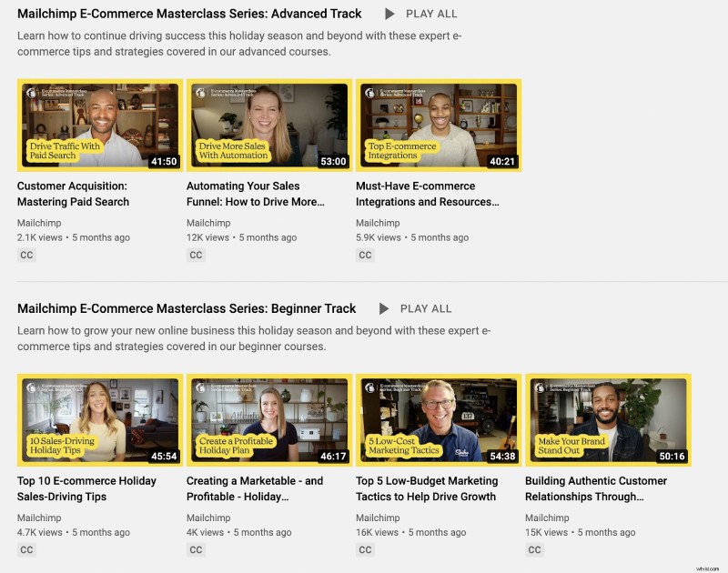The height and width of the screenshot is (573, 728).
Task: Click the CC badge under Building Authentic Customer Relationships
Action: tap(534, 549)
